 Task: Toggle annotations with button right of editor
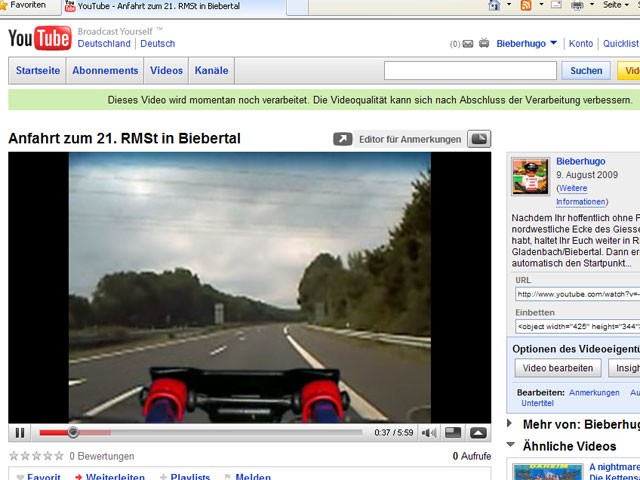click(x=479, y=139)
